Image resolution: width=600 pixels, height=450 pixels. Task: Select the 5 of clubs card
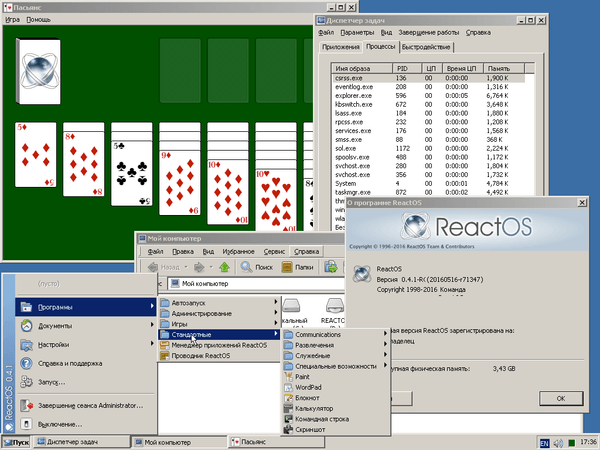click(x=132, y=173)
